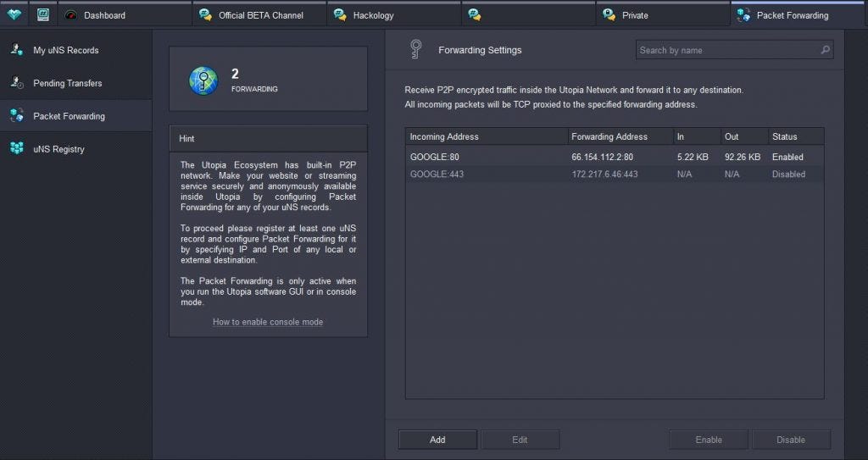This screenshot has width=868, height=460.
Task: Open My uNS Records in sidebar
Action: tap(75, 50)
